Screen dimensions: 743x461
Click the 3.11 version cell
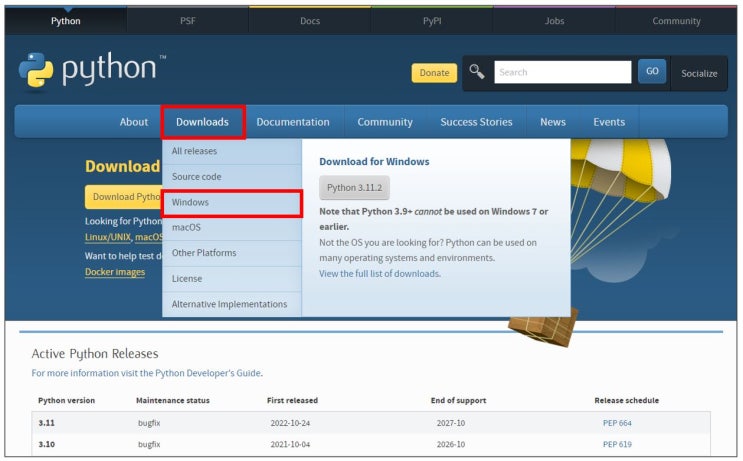point(46,423)
